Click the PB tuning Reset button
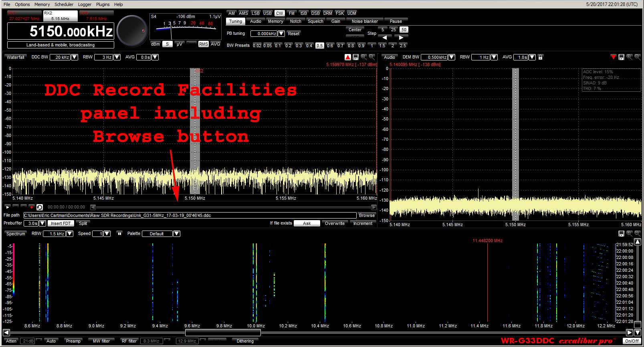Viewport: 644px width, 347px height. (294, 34)
